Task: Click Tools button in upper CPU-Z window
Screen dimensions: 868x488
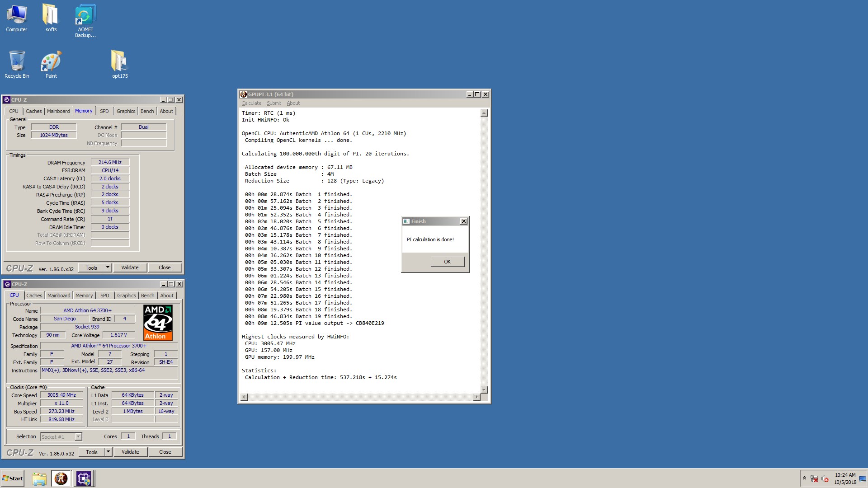Action: [x=91, y=267]
